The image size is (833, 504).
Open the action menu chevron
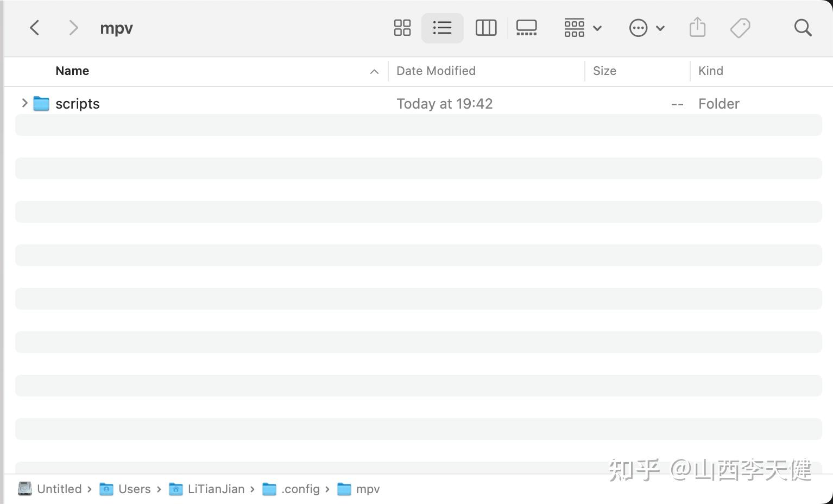(x=660, y=28)
